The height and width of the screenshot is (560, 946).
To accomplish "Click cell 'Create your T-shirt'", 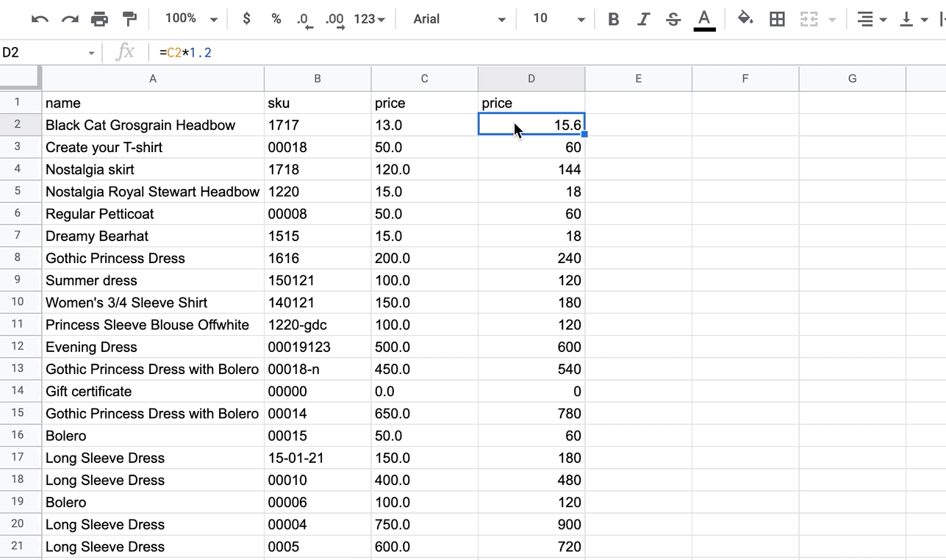I will click(153, 147).
